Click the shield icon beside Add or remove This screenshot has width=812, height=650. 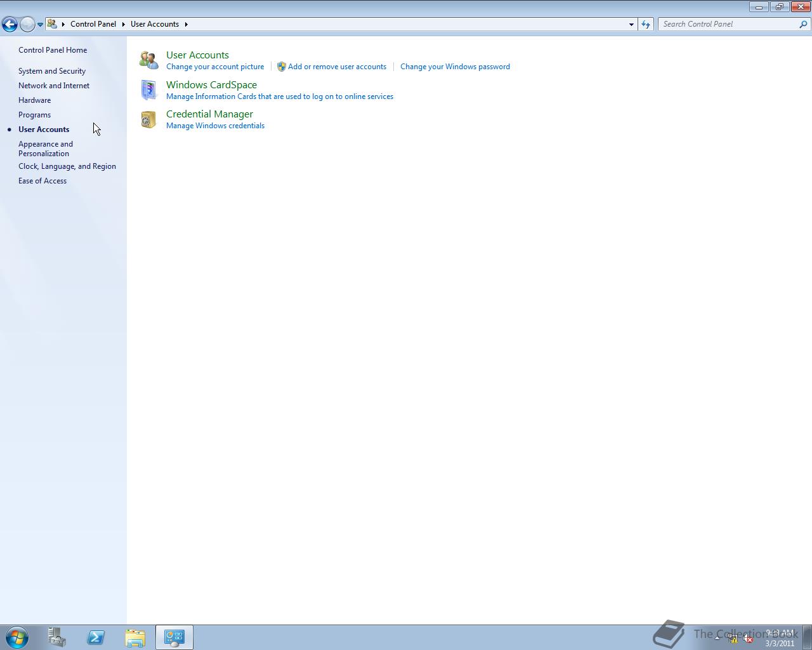click(281, 67)
